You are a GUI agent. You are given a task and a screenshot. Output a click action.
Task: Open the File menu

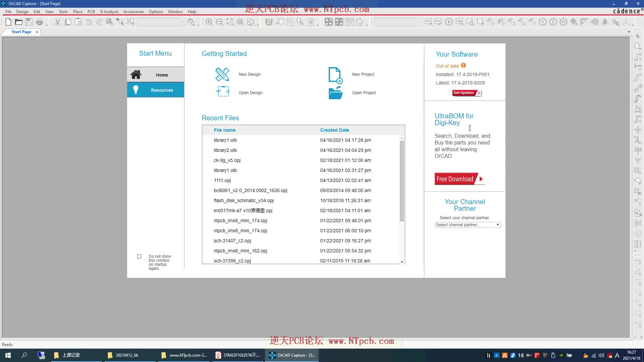pos(8,11)
